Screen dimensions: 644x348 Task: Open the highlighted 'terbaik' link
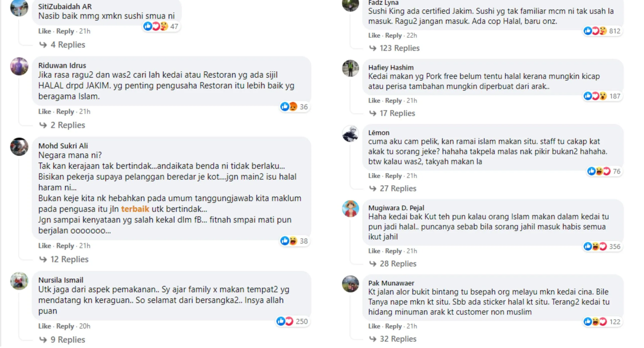(135, 209)
